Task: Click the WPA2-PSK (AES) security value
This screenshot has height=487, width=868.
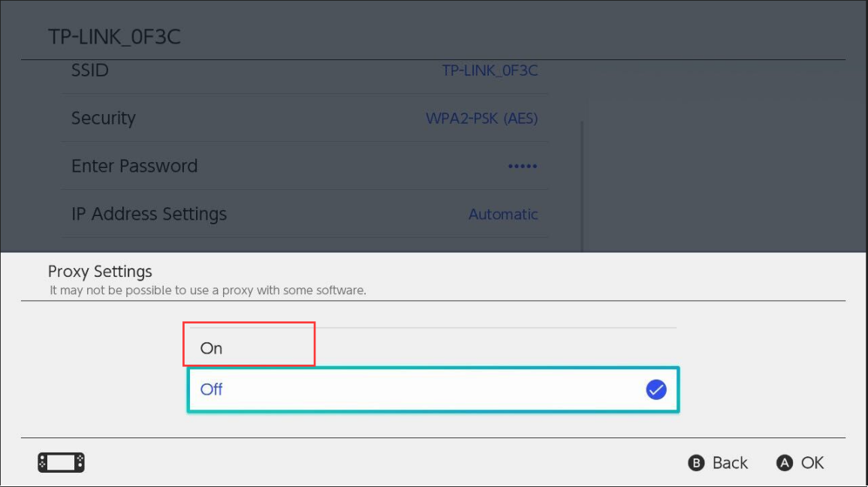Action: pyautogui.click(x=481, y=119)
